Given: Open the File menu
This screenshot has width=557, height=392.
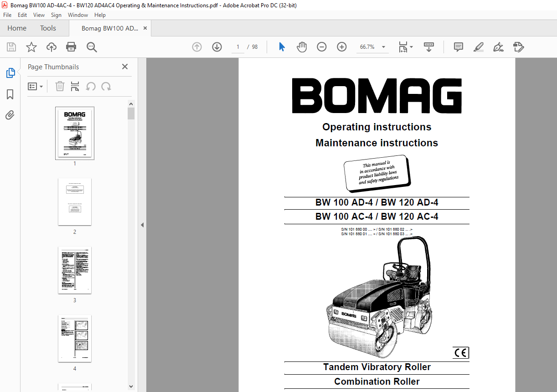Looking at the screenshot, I should click(7, 15).
